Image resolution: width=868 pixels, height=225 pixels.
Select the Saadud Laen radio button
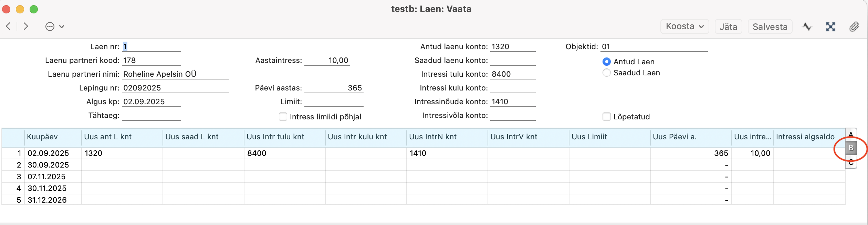607,73
